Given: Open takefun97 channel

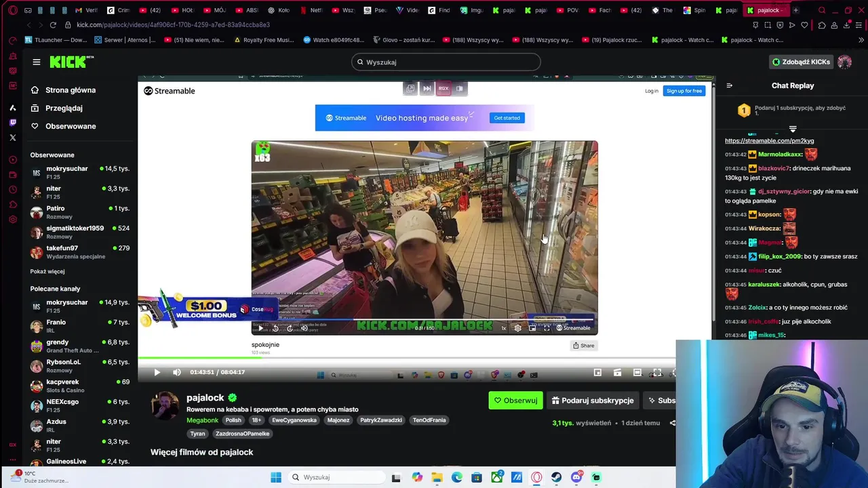Looking at the screenshot, I should [80, 252].
